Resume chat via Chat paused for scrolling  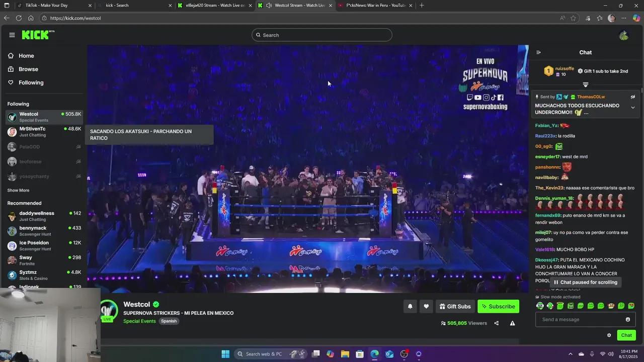[x=586, y=282]
